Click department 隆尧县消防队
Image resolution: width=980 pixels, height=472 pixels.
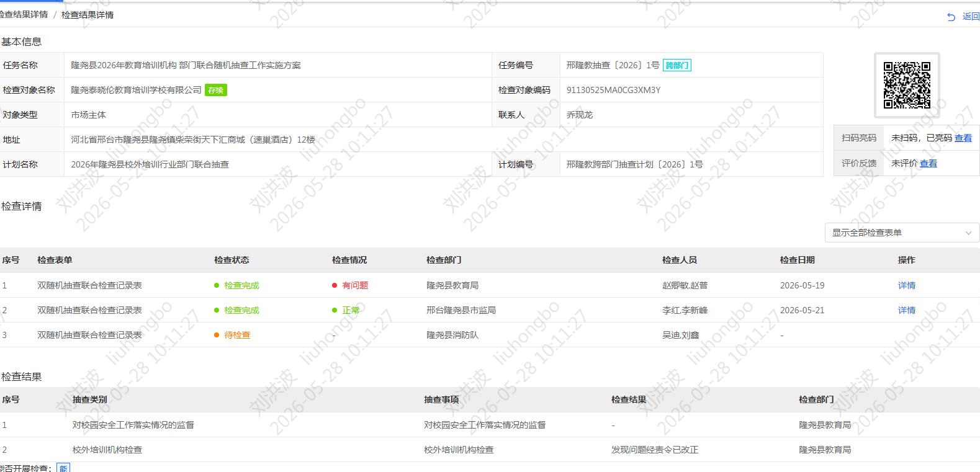pyautogui.click(x=452, y=335)
